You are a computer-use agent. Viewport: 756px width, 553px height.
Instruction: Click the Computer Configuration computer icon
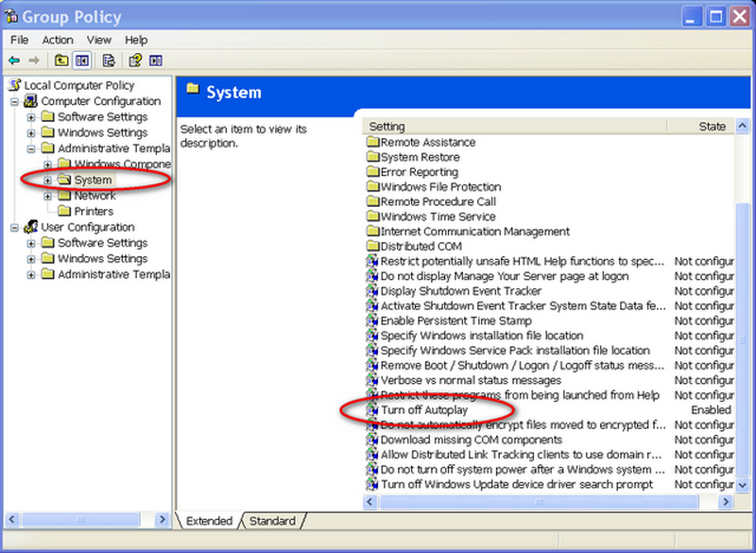31,101
